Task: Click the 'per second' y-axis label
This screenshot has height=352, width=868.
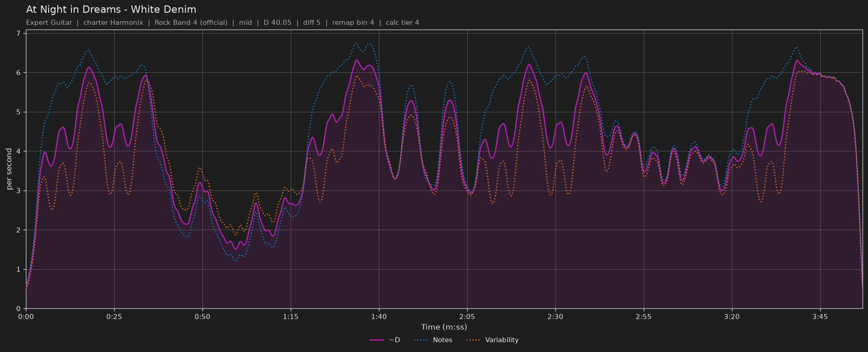Action: point(9,169)
